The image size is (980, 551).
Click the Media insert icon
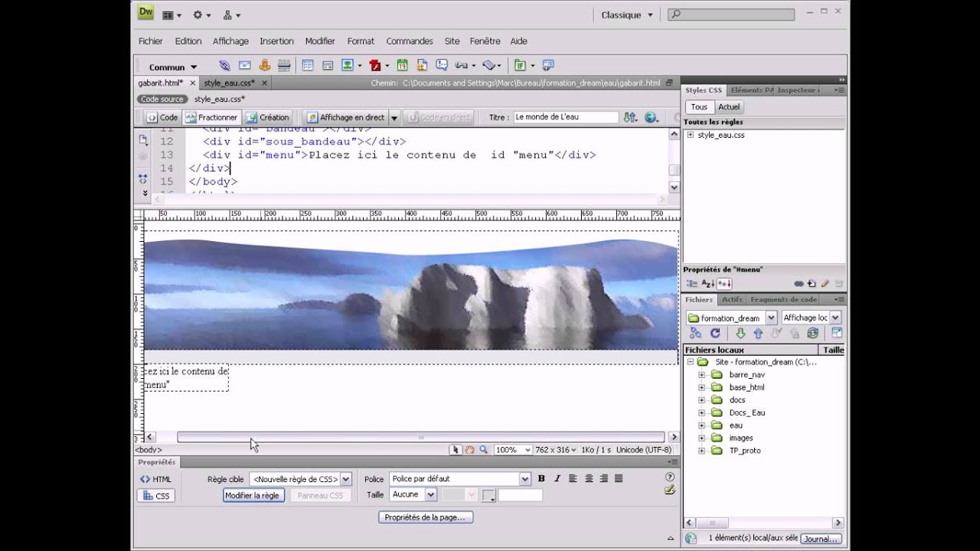point(375,66)
